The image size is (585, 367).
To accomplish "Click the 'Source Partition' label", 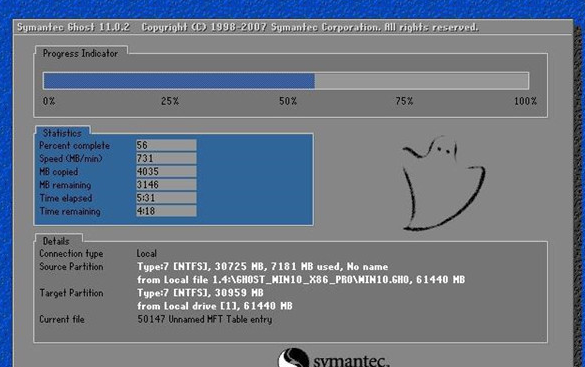I will click(x=71, y=267).
